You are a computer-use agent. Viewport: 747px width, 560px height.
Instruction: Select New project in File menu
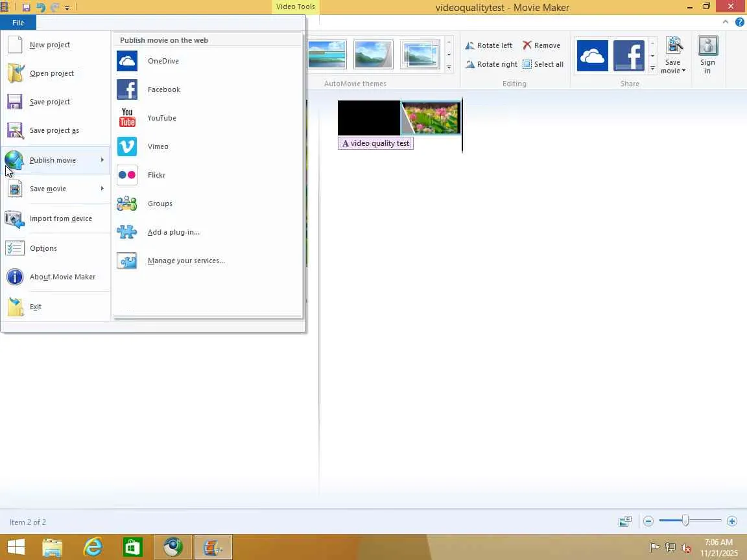pyautogui.click(x=55, y=45)
